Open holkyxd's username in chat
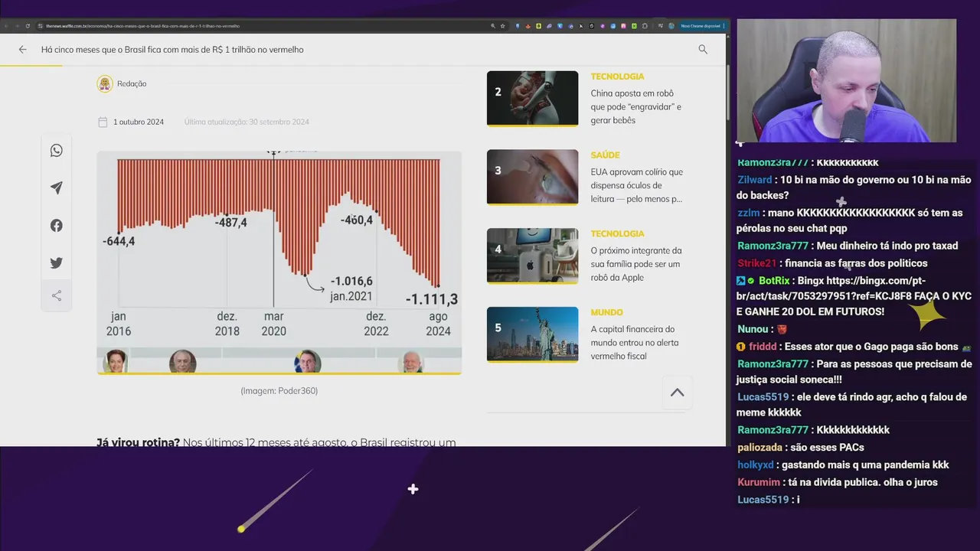Screen dimensions: 980x551 click(x=756, y=465)
